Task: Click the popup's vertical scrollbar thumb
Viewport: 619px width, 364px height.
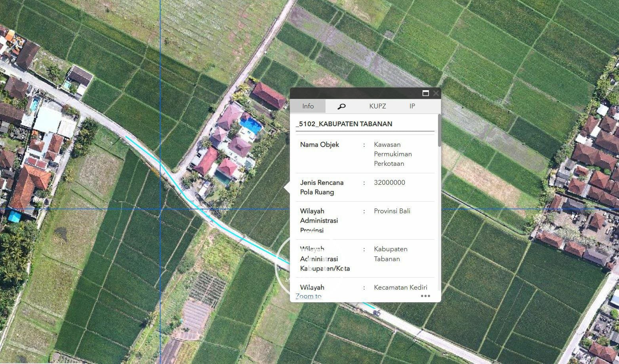Action: click(439, 131)
